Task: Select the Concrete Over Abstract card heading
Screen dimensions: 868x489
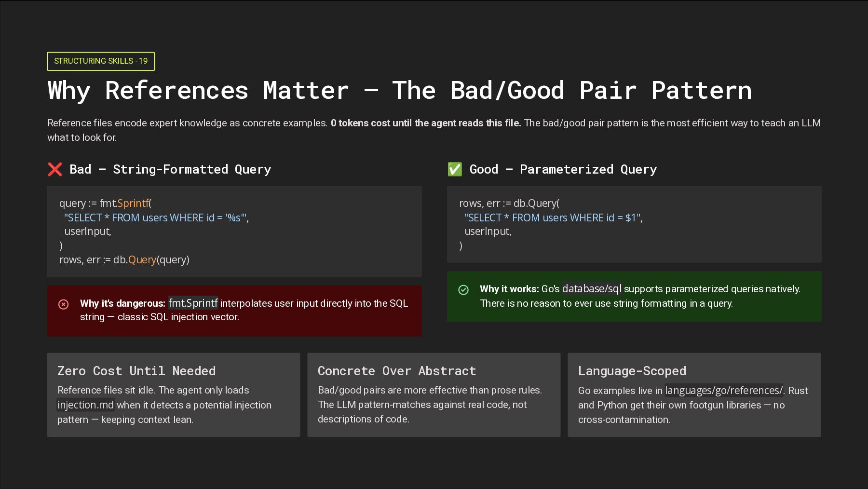Action: (396, 371)
